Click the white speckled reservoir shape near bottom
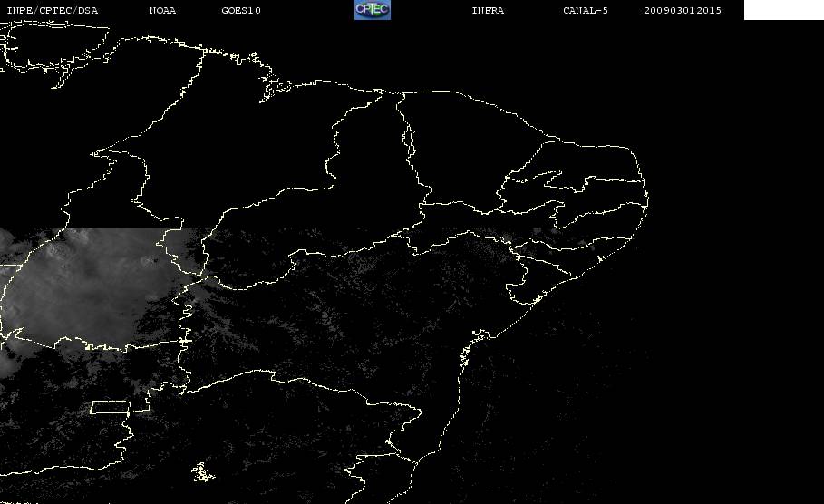This screenshot has height=504, width=824. click(202, 472)
